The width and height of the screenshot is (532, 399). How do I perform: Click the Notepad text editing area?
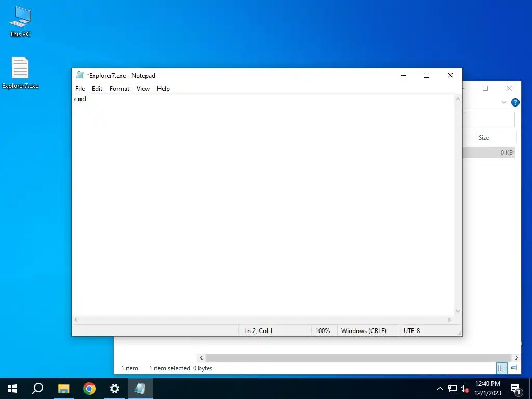pyautogui.click(x=263, y=205)
